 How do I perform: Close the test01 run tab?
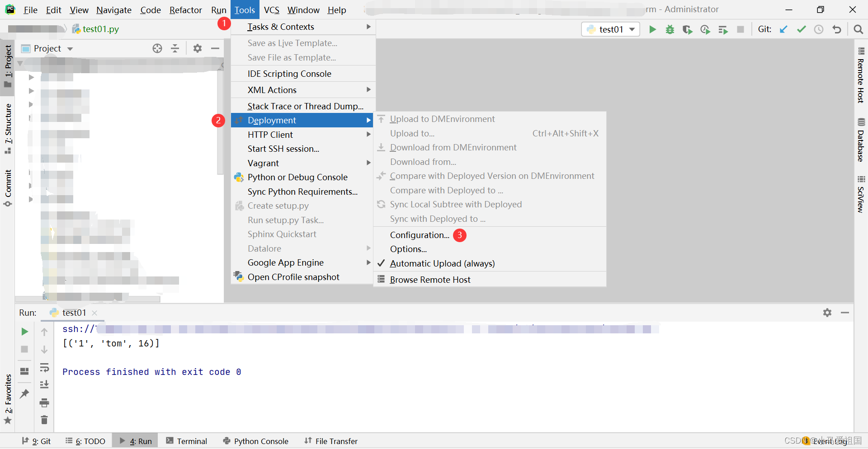pos(94,313)
